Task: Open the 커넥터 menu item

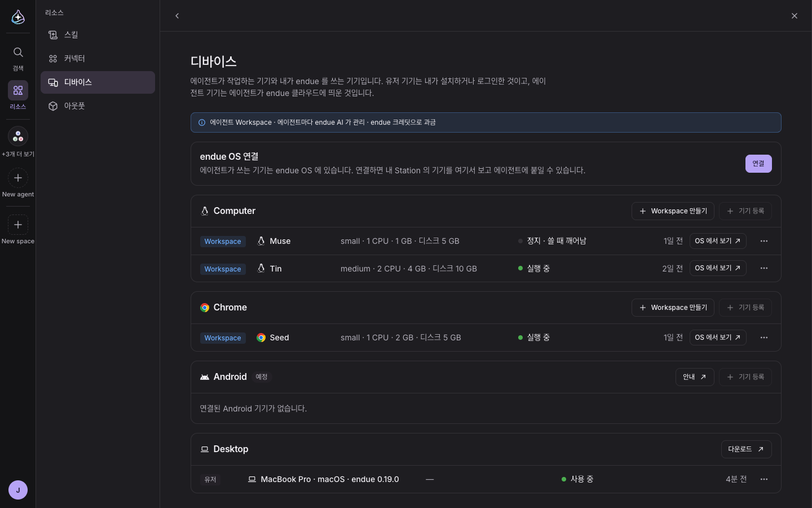Action: pyautogui.click(x=98, y=59)
